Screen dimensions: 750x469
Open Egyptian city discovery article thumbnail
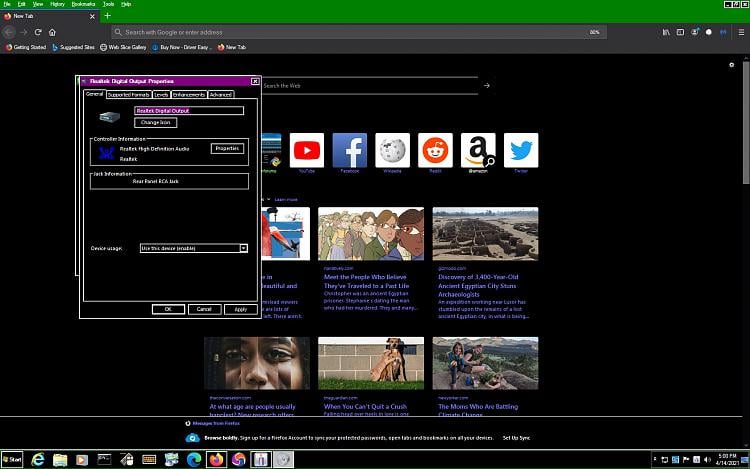pos(485,234)
